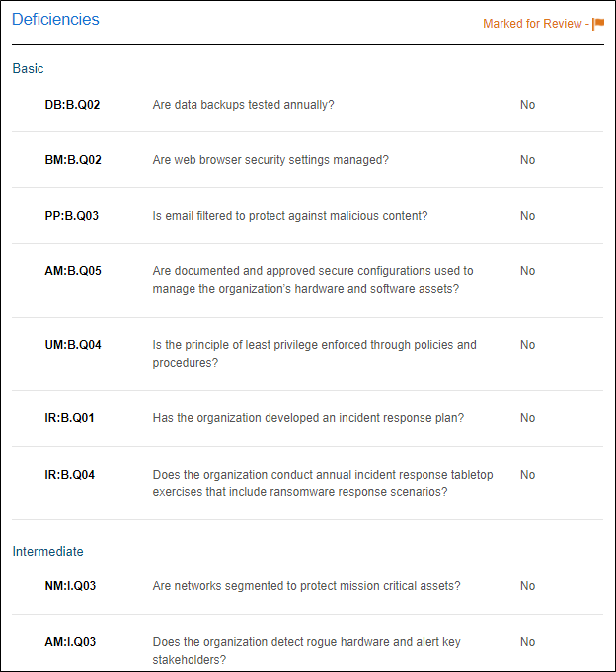Select the Basic section heading
Image resolution: width=616 pixels, height=672 pixels.
[28, 69]
